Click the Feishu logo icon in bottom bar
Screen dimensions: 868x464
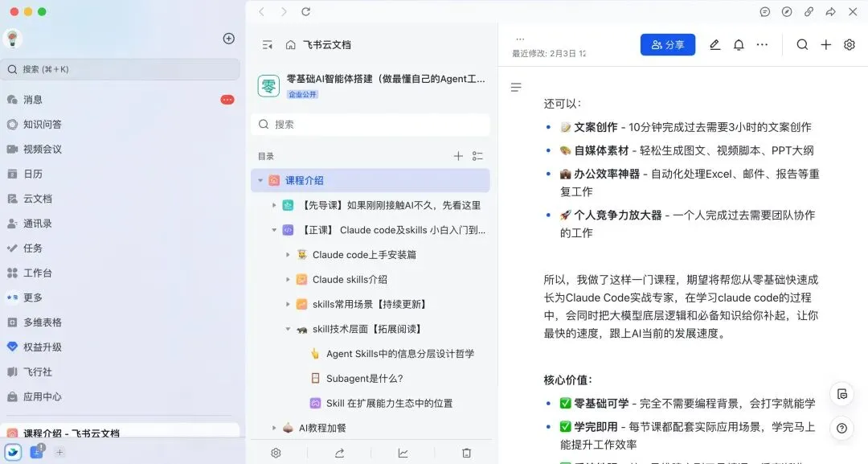[x=13, y=452]
